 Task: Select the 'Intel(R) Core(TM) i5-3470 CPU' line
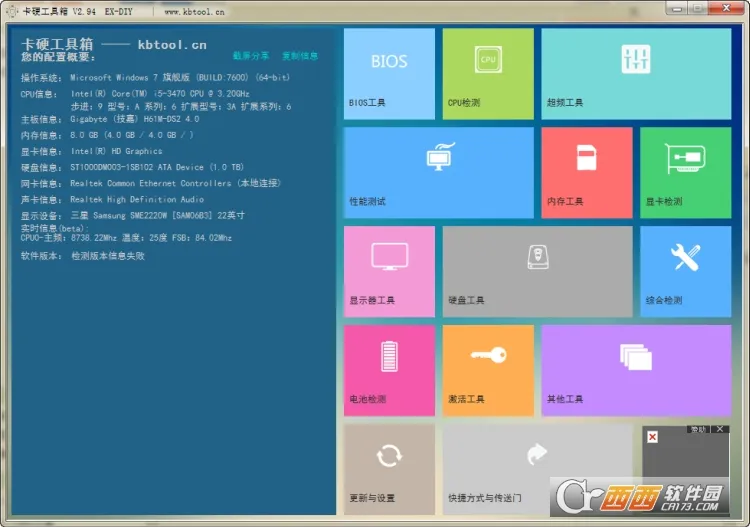pos(160,94)
